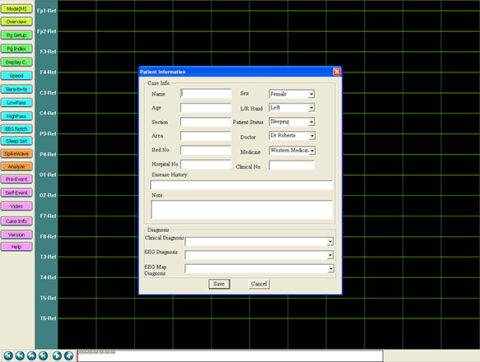
Task: Select the Overview sidebar button
Action: [x=17, y=22]
